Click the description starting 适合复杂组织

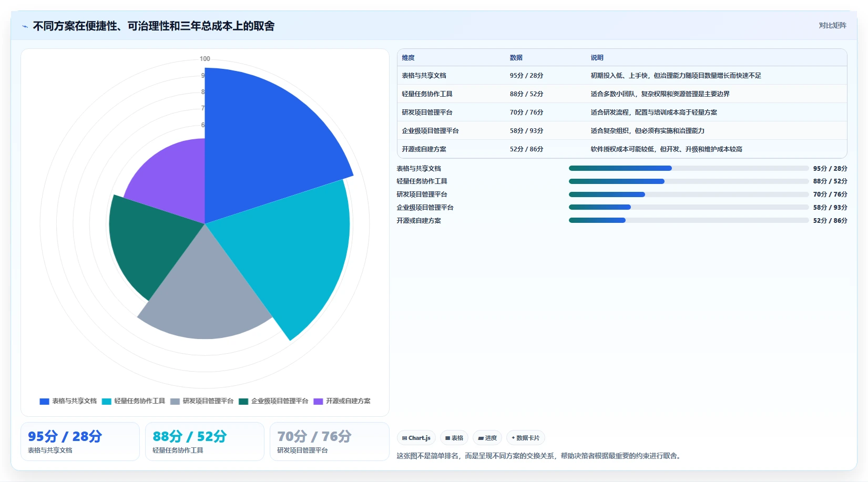[647, 131]
